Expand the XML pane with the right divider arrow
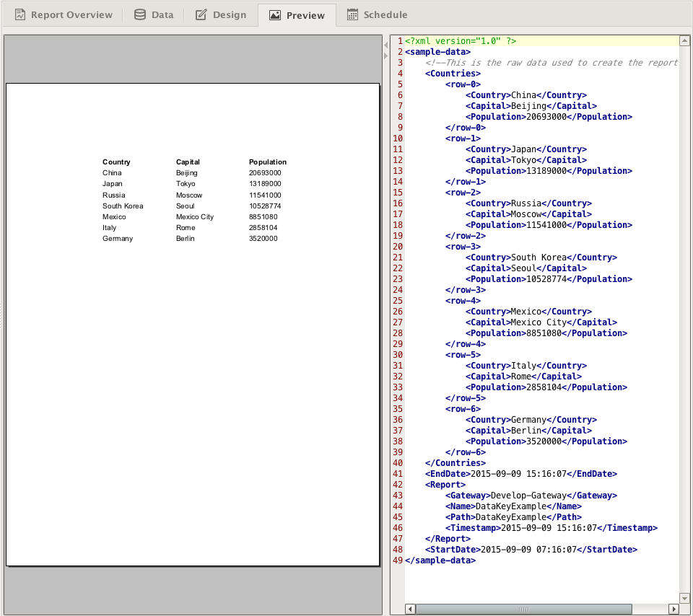The image size is (693, 616). (x=385, y=56)
